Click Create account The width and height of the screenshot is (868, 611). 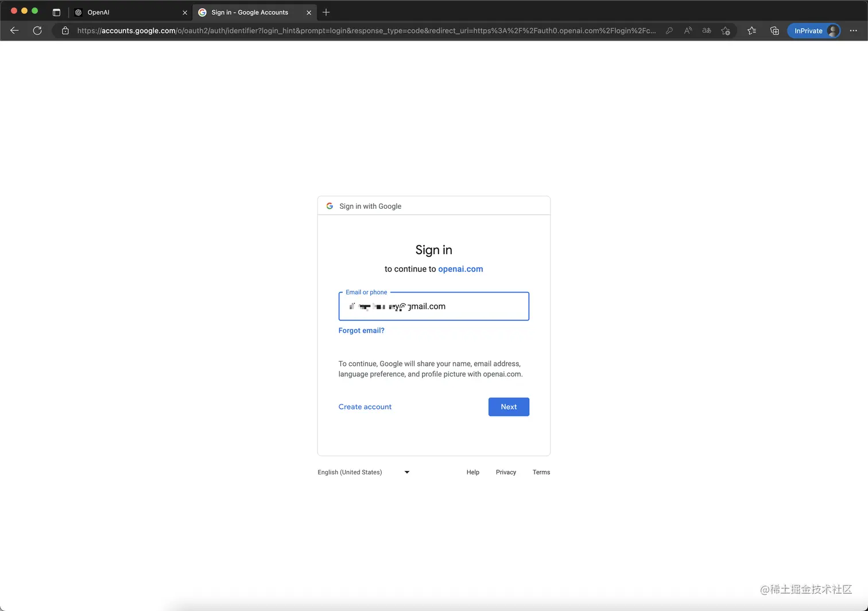[365, 407]
